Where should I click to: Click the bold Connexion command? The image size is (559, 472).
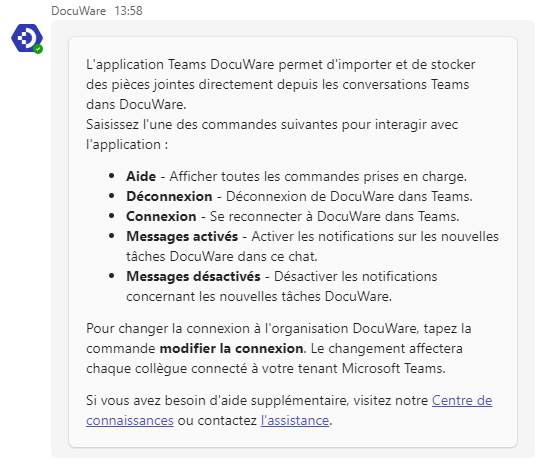click(x=161, y=216)
